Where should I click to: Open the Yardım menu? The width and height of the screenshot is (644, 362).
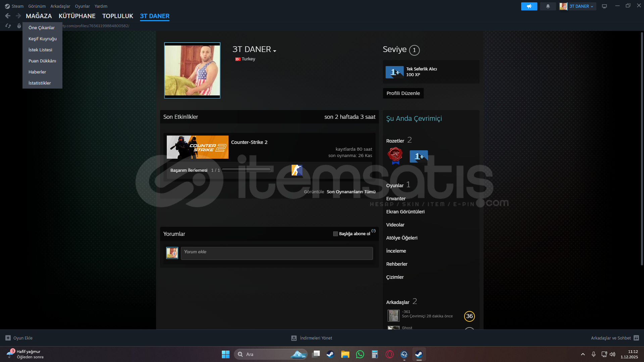click(x=101, y=6)
